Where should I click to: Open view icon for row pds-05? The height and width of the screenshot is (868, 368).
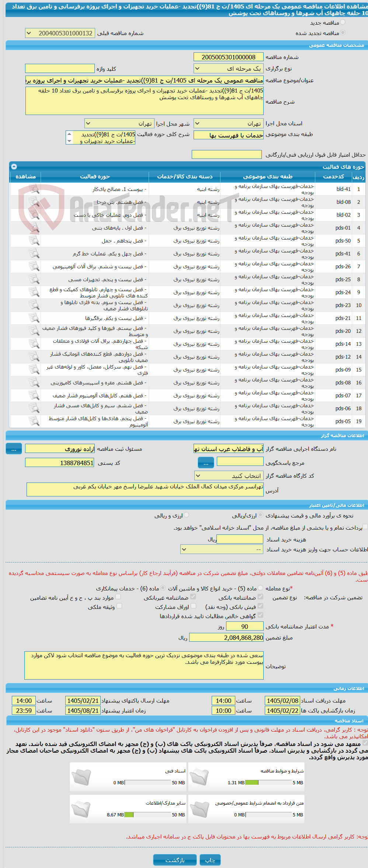(x=34, y=421)
